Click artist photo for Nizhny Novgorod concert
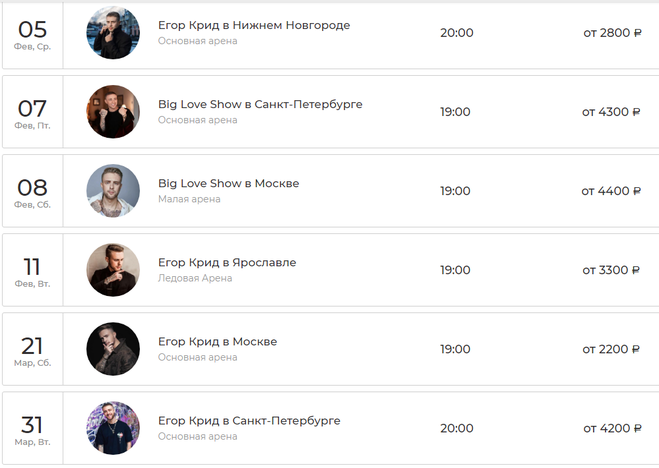The image size is (659, 468). tap(113, 32)
